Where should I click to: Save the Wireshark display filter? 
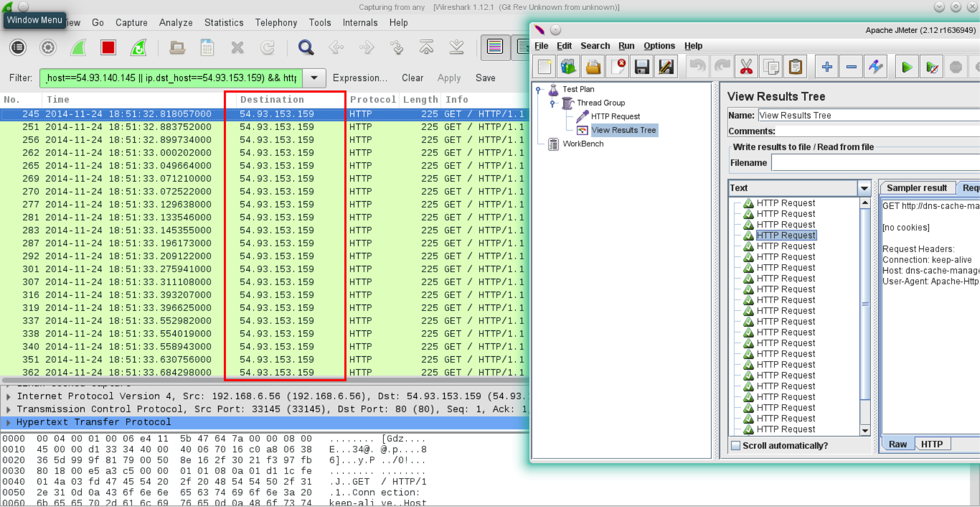tap(486, 78)
